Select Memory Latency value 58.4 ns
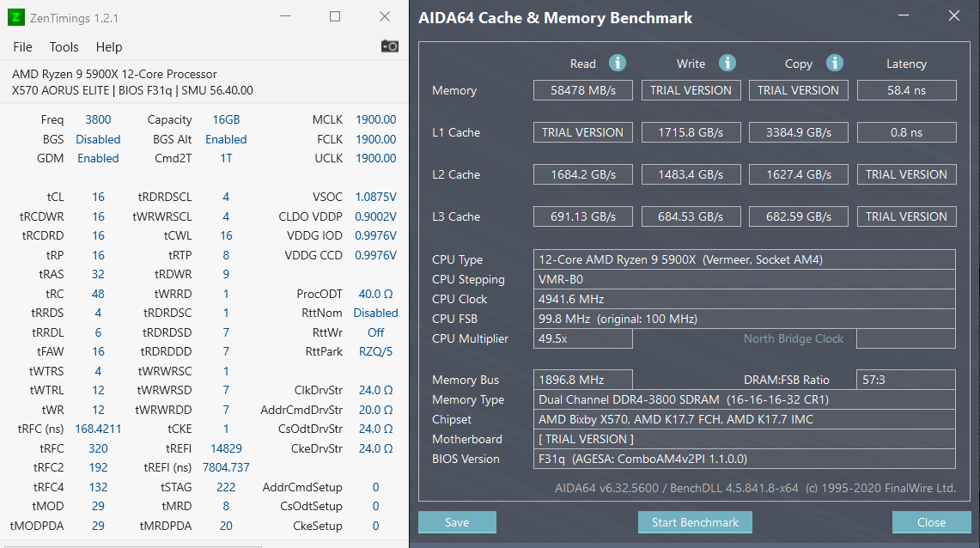Viewport: 980px width, 548px height. coord(906,90)
